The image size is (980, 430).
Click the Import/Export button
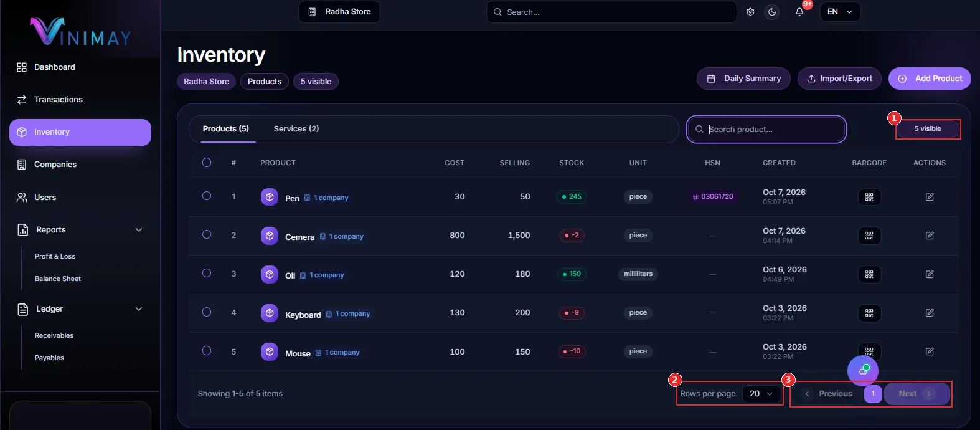coord(839,79)
